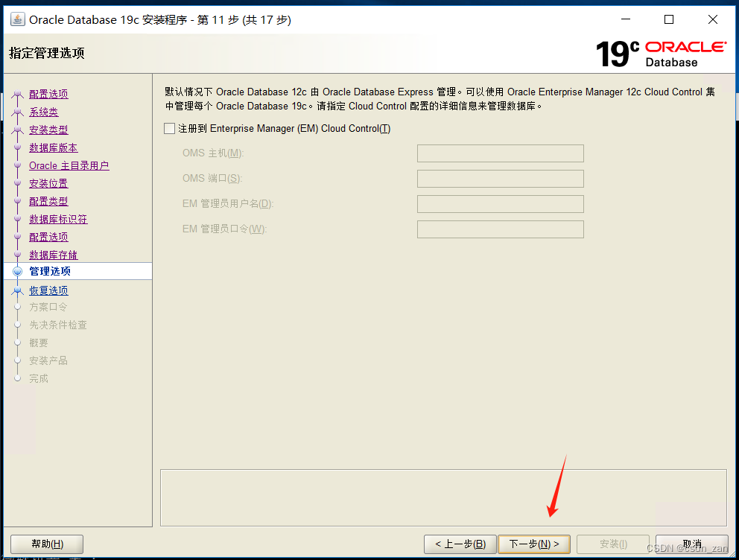This screenshot has width=739, height=560.
Task: Click the 方案口令 step text
Action: point(48,307)
